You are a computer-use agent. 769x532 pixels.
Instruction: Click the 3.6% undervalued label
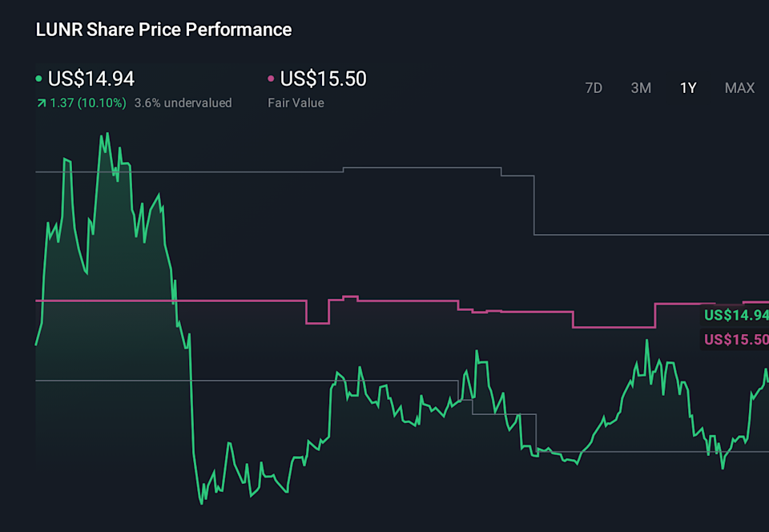tap(183, 103)
